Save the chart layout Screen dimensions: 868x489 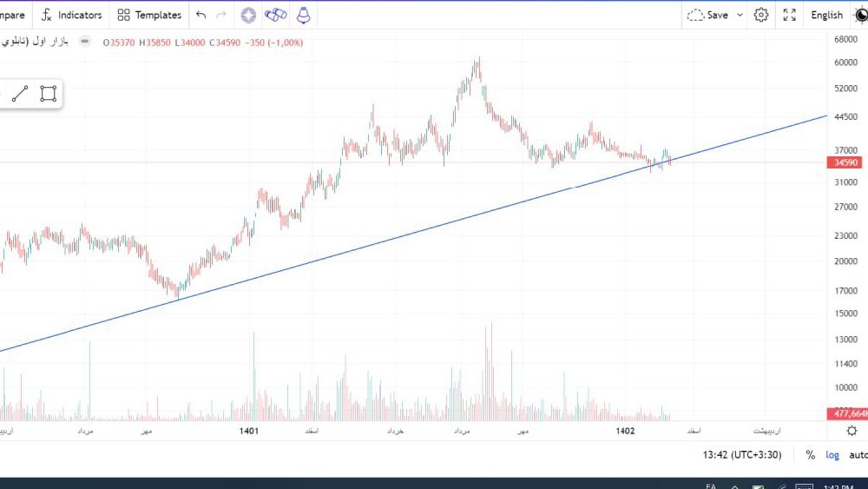point(708,15)
